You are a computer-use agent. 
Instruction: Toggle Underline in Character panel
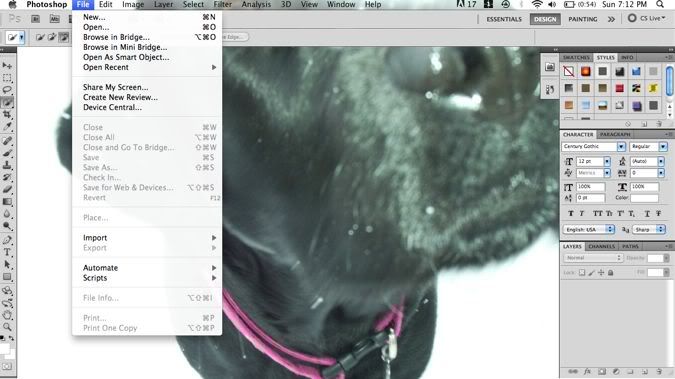(x=647, y=214)
